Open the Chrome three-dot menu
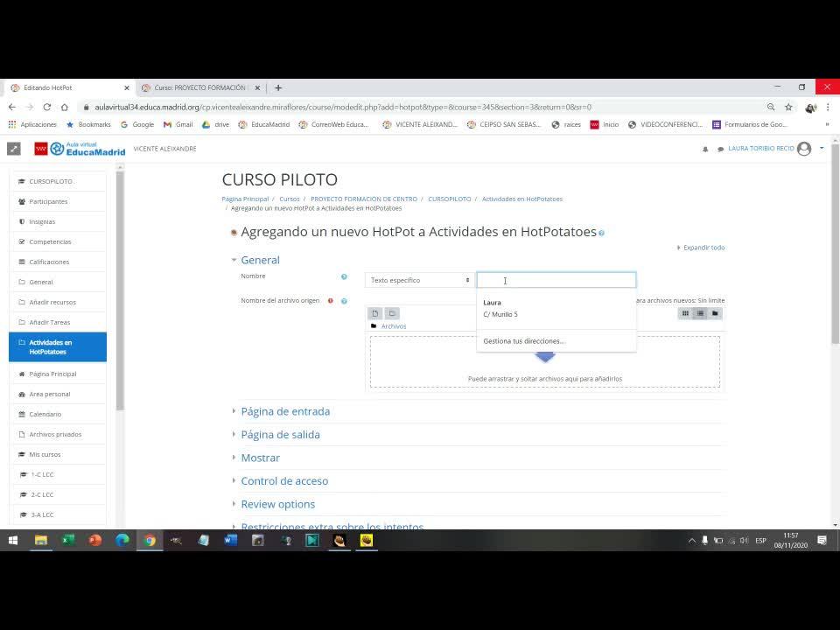 (x=828, y=107)
